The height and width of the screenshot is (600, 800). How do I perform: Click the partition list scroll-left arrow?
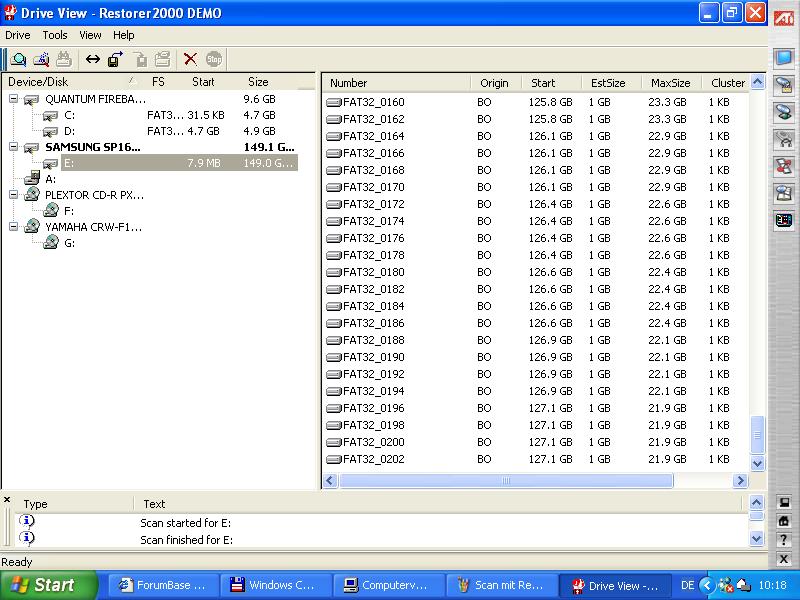330,481
